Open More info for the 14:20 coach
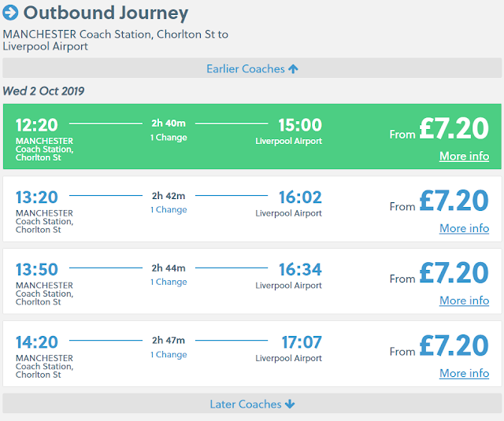The height and width of the screenshot is (421, 504). (464, 373)
